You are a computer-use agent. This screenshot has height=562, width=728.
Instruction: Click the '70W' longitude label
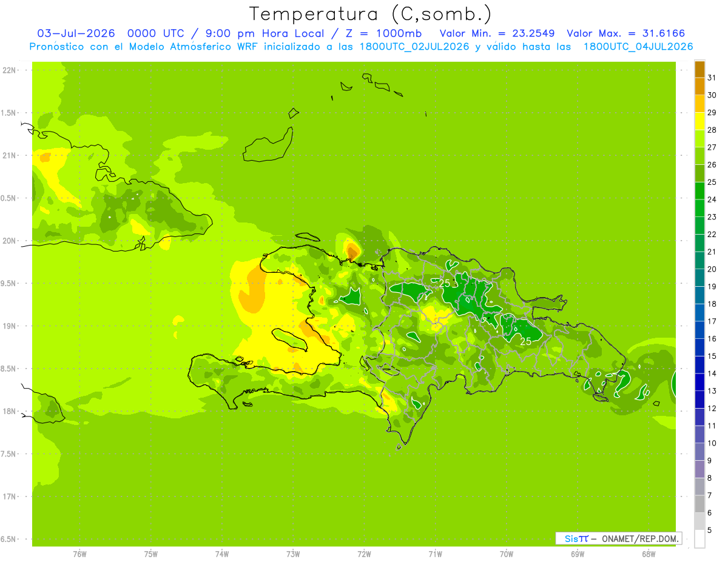[507, 554]
